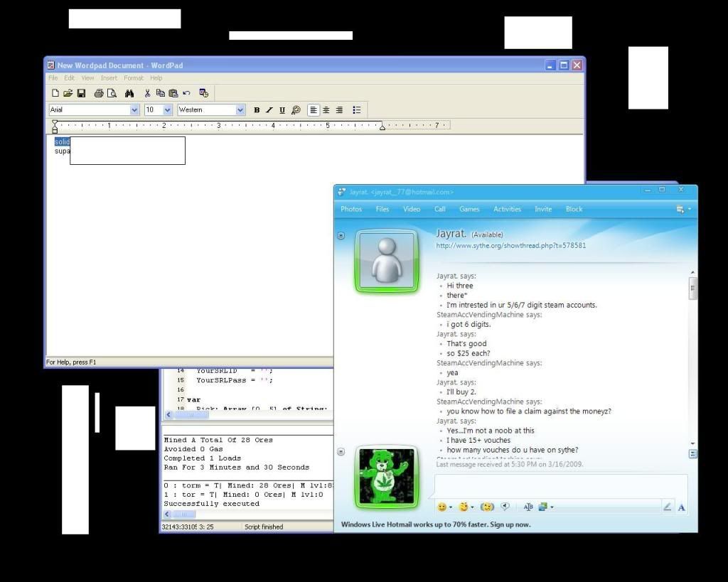Set Center alignment in WordPad format bar
The image size is (728, 582).
coord(326,110)
